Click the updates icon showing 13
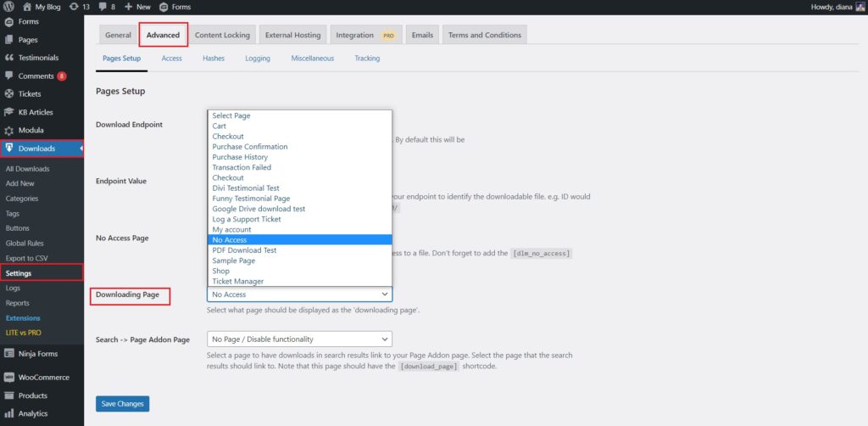868x426 pixels. 74,7
